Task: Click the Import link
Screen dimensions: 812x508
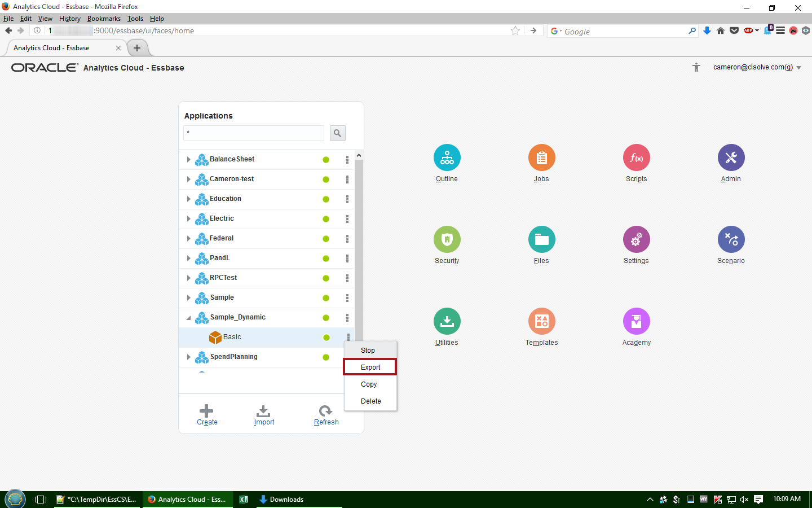Action: (264, 422)
